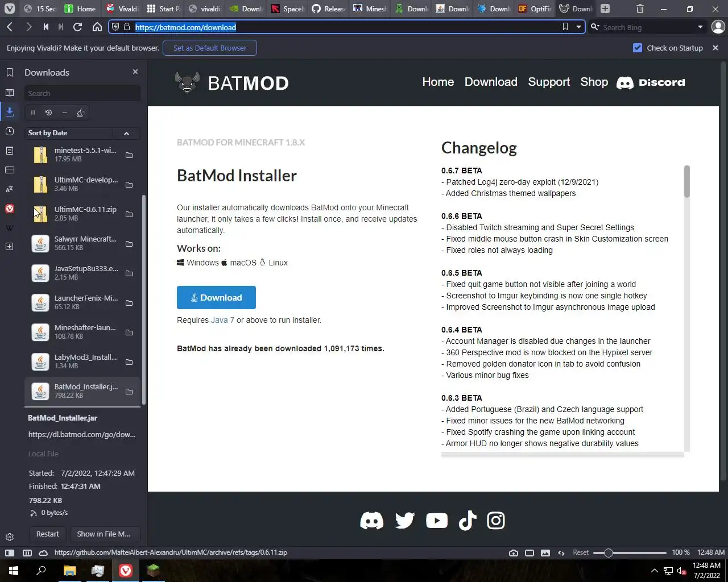Image resolution: width=728 pixels, height=582 pixels.
Task: Open the closed tabs trash icon
Action: click(640, 9)
